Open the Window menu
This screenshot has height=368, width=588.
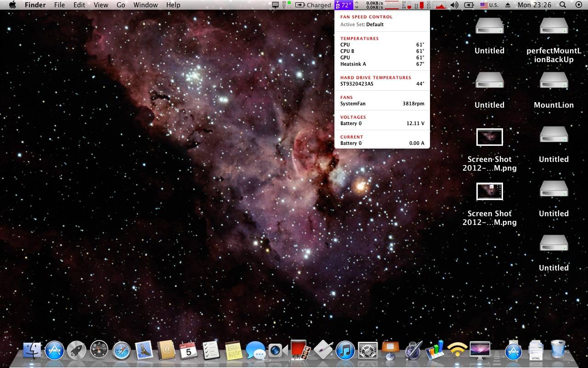[x=145, y=5]
